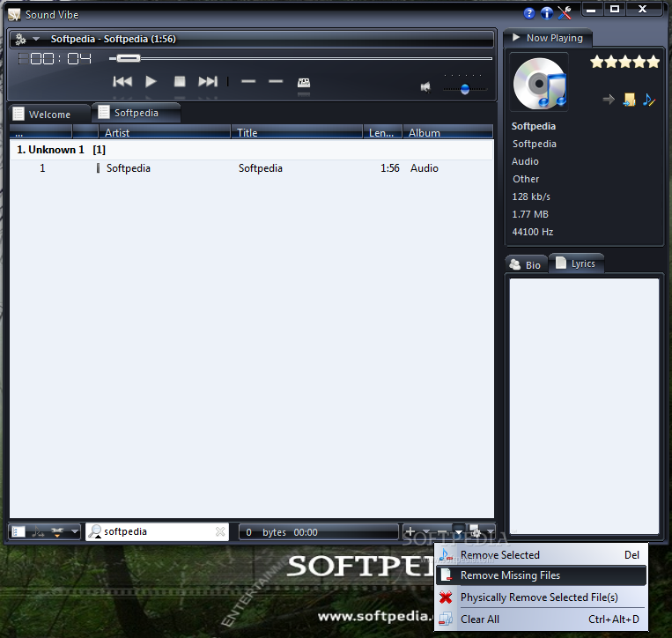Sort playlist by Length column header
The width and height of the screenshot is (672, 638).
[383, 132]
